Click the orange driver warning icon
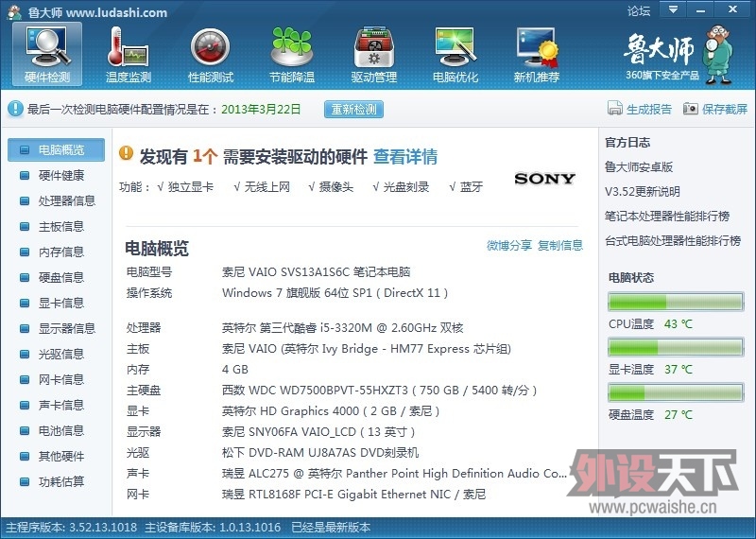The image size is (756, 539). [x=126, y=153]
